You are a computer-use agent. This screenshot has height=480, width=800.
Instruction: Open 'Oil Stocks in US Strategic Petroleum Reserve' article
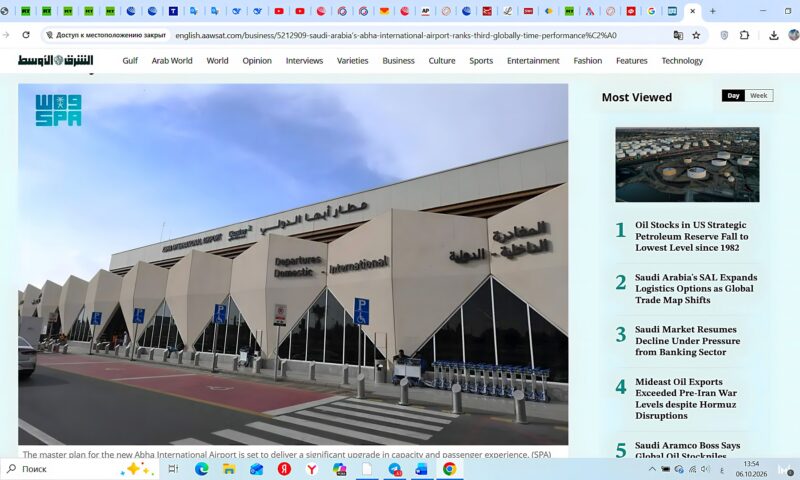point(691,236)
